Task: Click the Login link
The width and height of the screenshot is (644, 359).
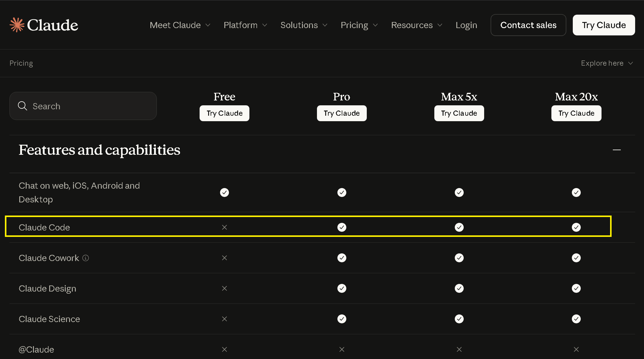Action: click(466, 25)
